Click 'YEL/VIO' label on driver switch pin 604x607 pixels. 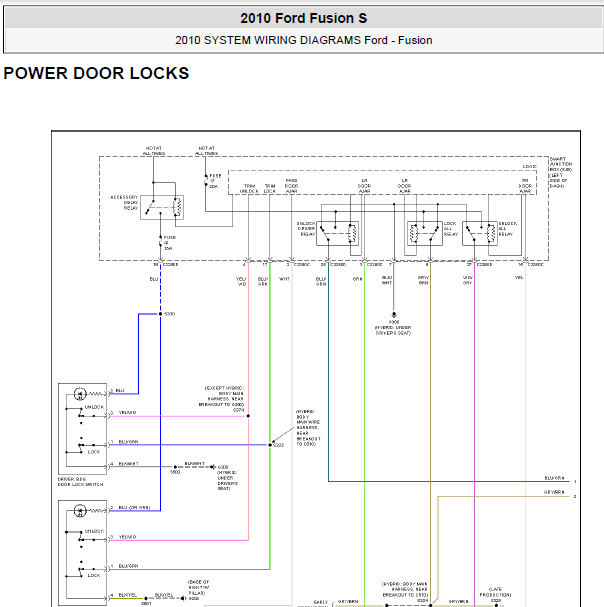point(127,413)
